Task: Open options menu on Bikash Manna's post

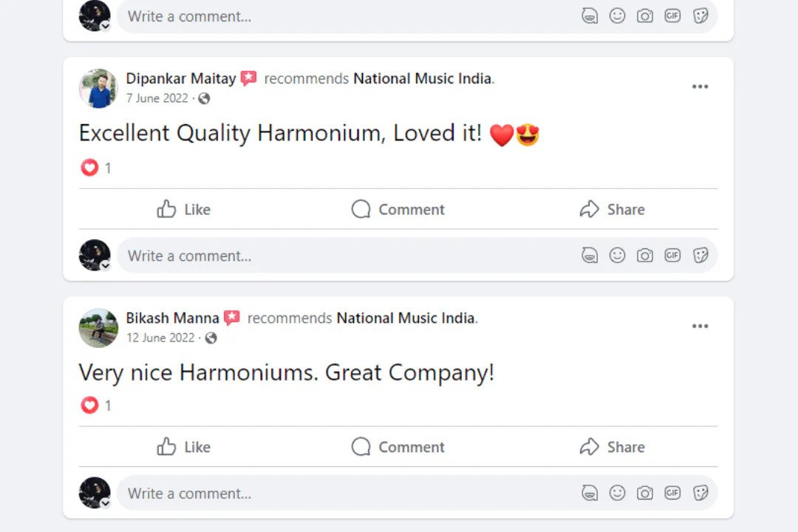Action: (700, 327)
